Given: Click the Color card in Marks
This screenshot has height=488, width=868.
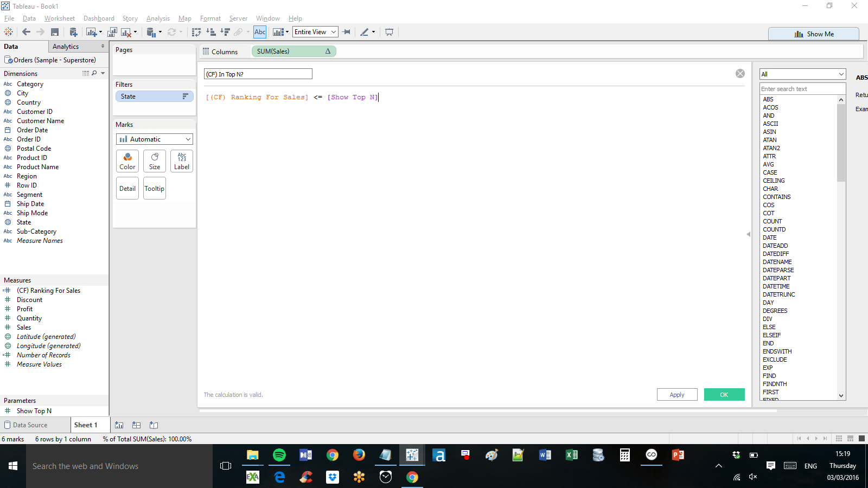Looking at the screenshot, I should point(127,161).
